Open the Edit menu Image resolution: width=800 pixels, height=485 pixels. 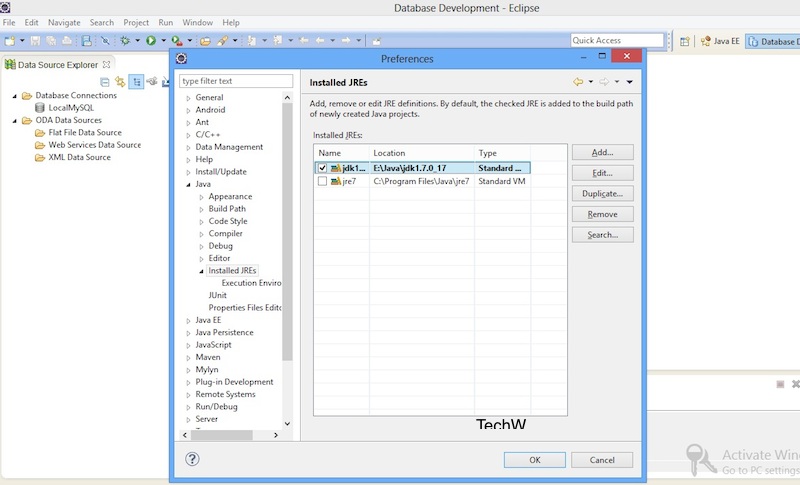[x=31, y=22]
